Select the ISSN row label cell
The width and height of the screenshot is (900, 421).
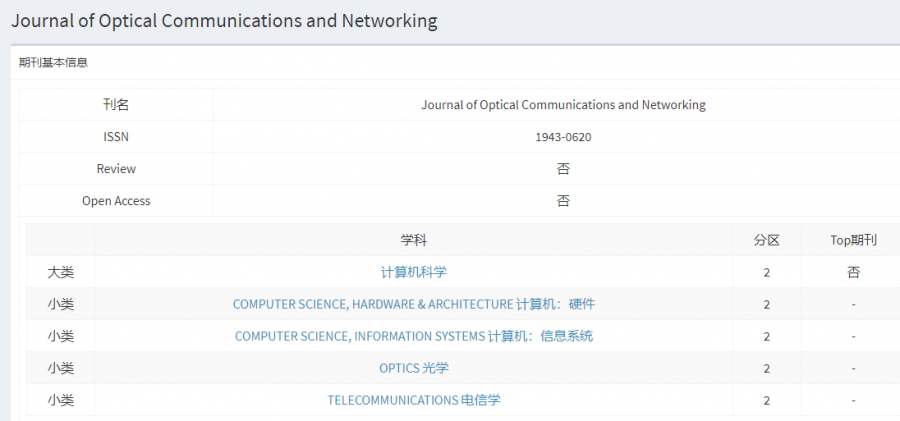point(116,137)
